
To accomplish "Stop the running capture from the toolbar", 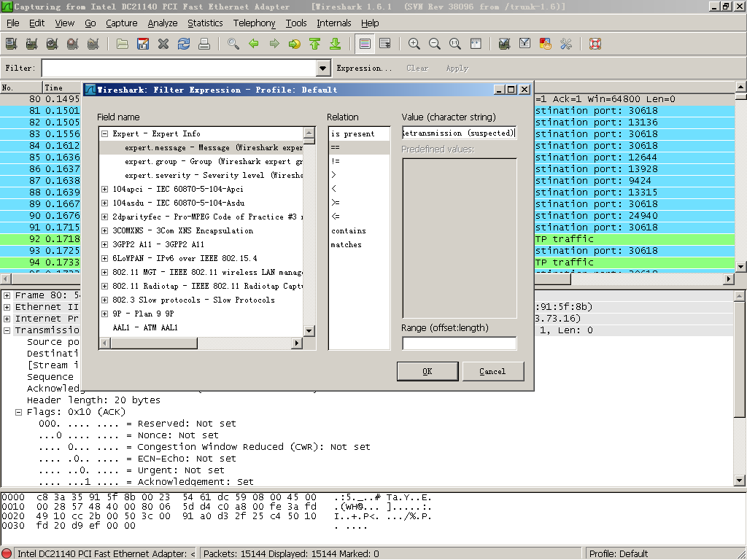I will (x=72, y=44).
